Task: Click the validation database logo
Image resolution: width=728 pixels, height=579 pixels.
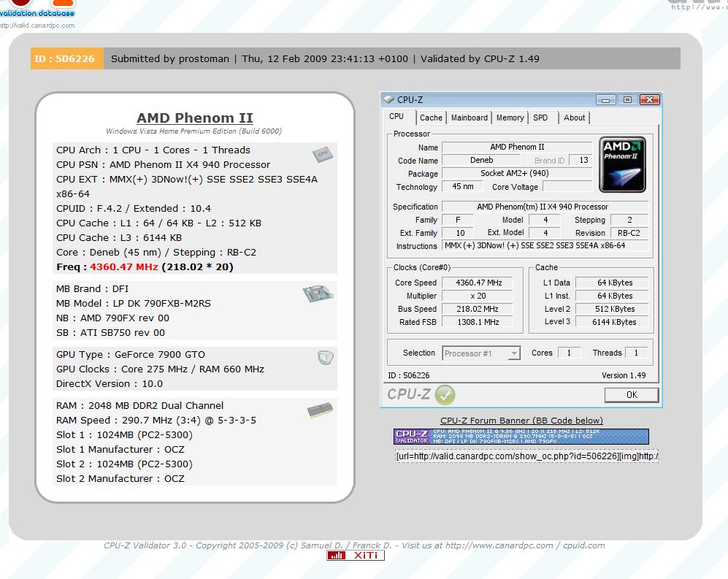Action: 37,9
